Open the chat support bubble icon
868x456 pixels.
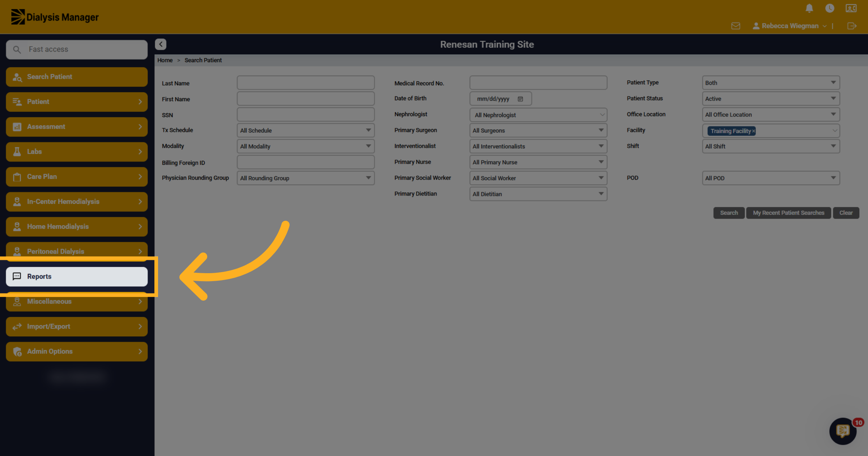(x=843, y=431)
